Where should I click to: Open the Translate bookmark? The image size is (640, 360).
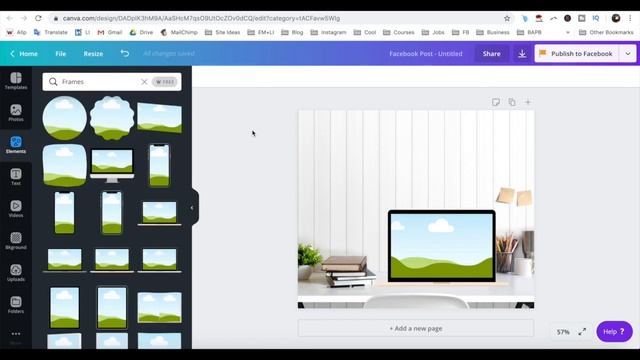click(51, 32)
